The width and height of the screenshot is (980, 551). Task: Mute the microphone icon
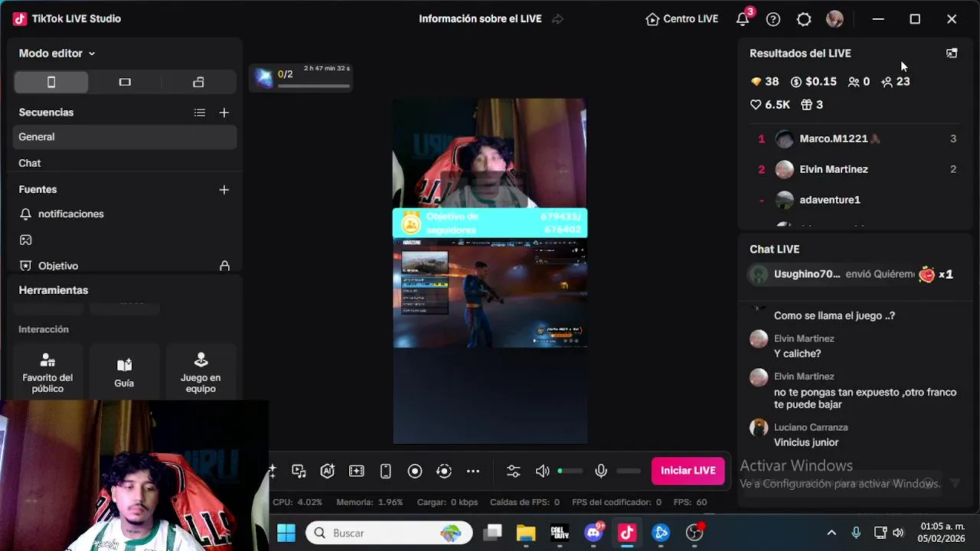[x=601, y=471]
